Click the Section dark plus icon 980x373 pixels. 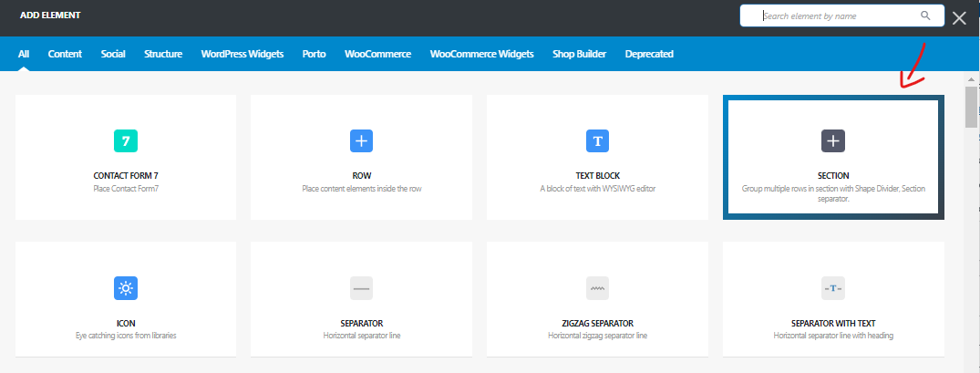(833, 140)
